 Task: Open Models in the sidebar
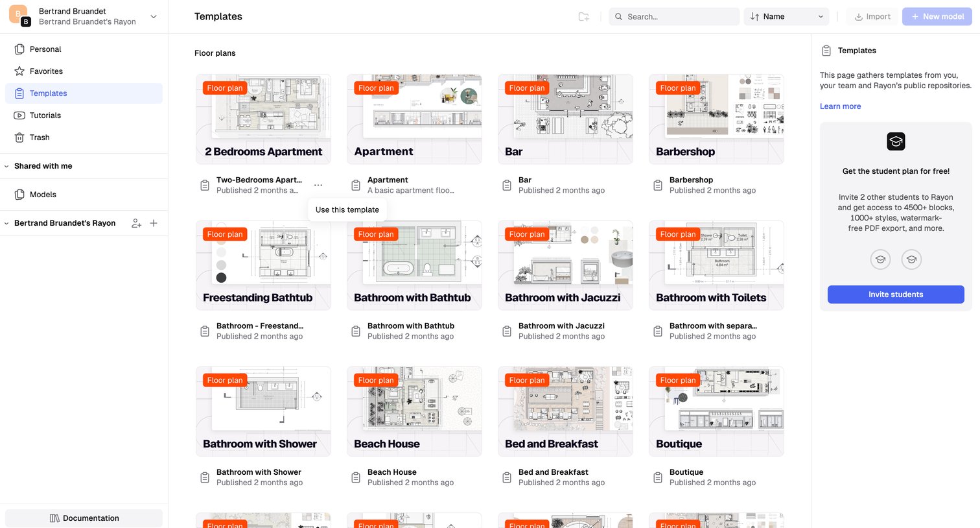(84, 195)
